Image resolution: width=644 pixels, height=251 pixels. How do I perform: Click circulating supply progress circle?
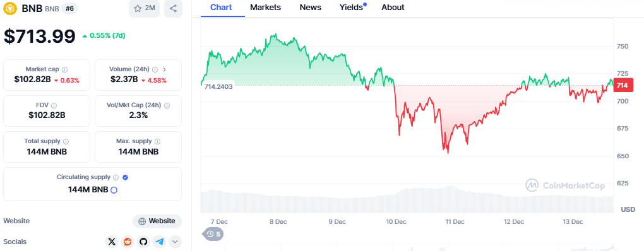[114, 190]
